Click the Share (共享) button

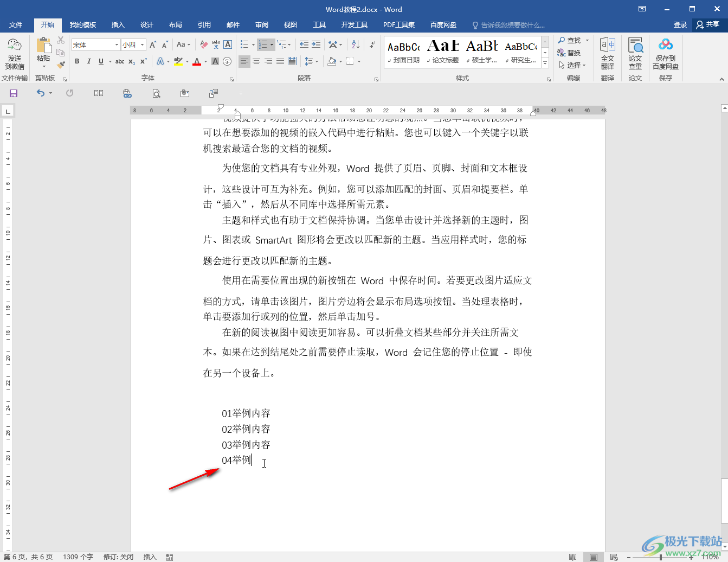[x=708, y=24]
